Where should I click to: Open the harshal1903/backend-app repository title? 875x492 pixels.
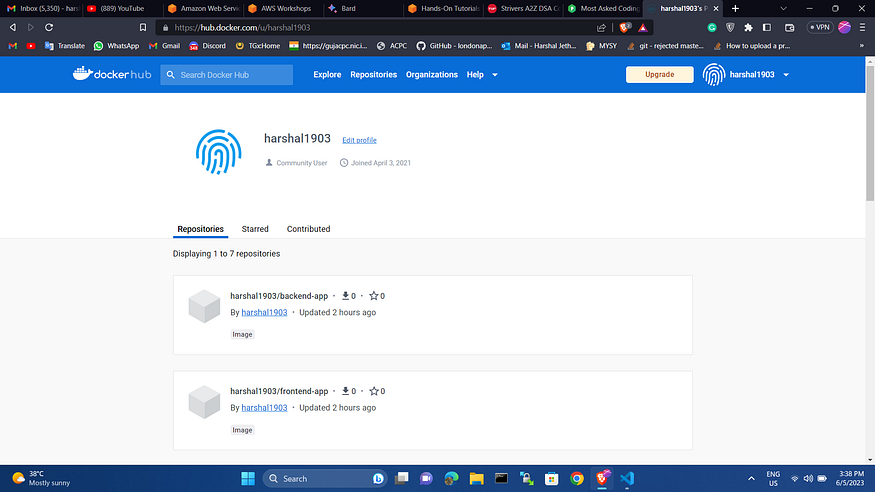click(279, 296)
